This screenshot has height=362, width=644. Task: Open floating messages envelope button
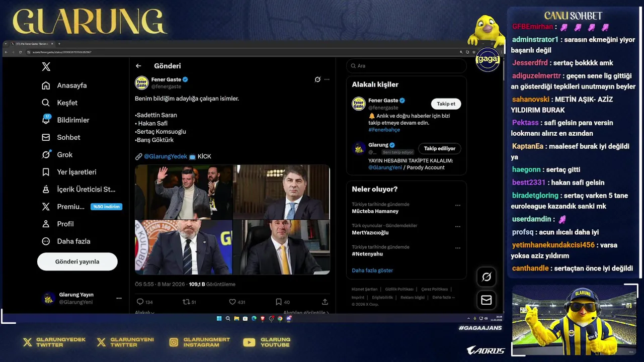[x=487, y=300]
